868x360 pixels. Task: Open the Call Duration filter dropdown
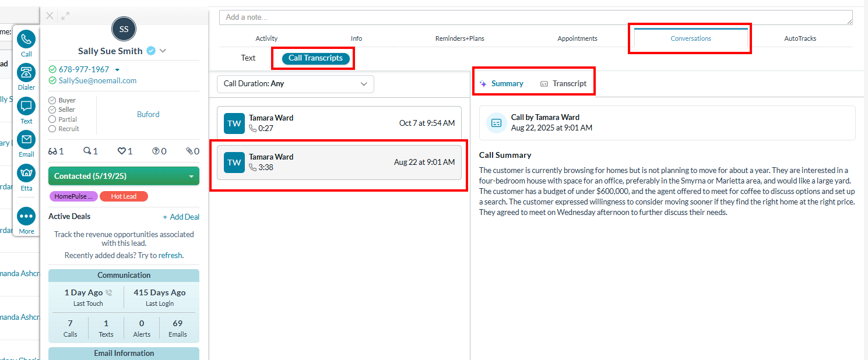296,84
